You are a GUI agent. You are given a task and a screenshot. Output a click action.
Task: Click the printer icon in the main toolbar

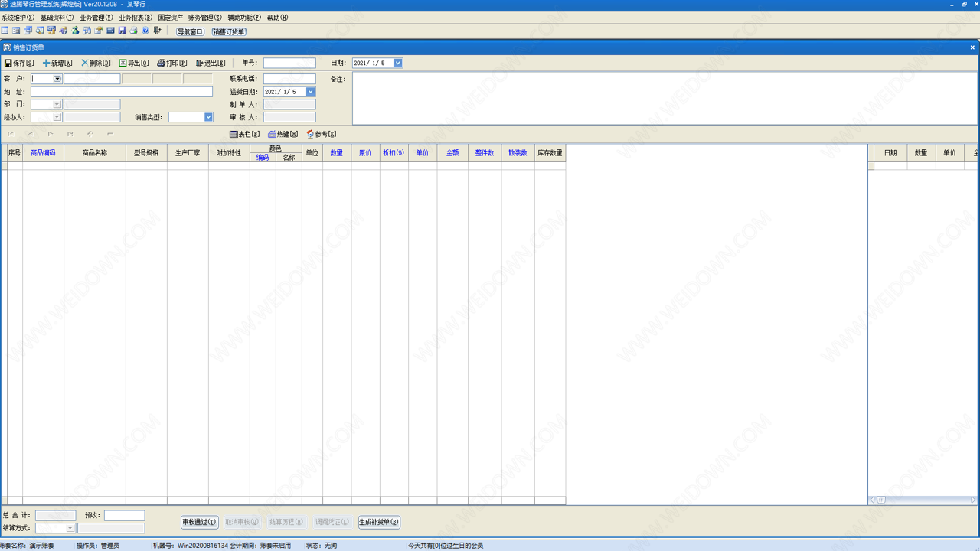133,31
